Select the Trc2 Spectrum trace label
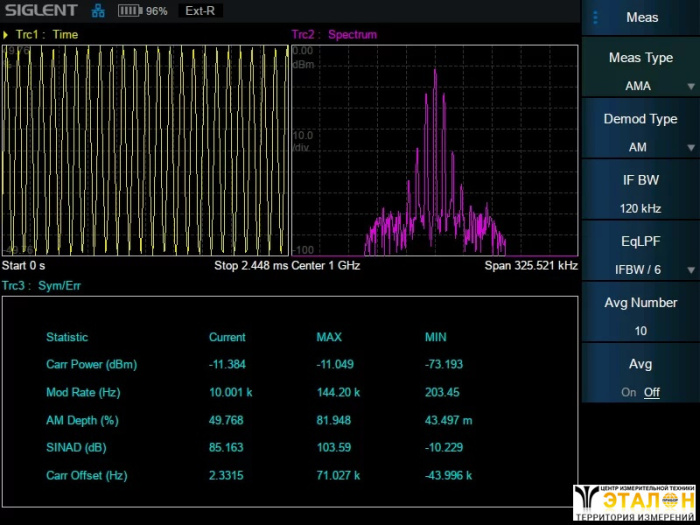This screenshot has height=525, width=700. [334, 34]
